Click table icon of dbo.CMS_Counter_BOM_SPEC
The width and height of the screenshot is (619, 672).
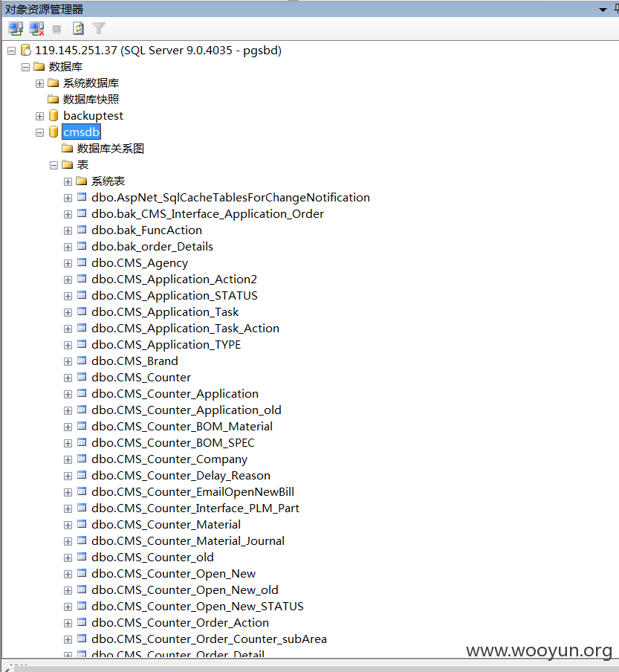82,443
